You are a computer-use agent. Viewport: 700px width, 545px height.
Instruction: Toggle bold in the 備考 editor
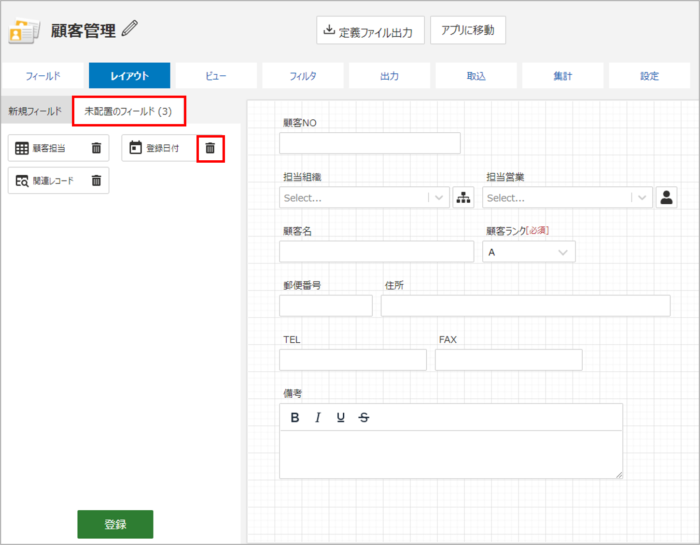295,417
